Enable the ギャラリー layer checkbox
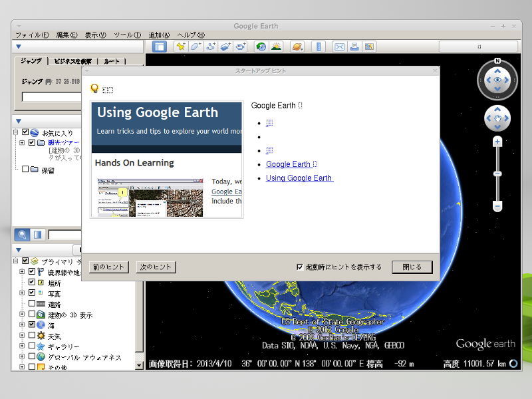Viewport: 532px width, 399px height. point(32,346)
